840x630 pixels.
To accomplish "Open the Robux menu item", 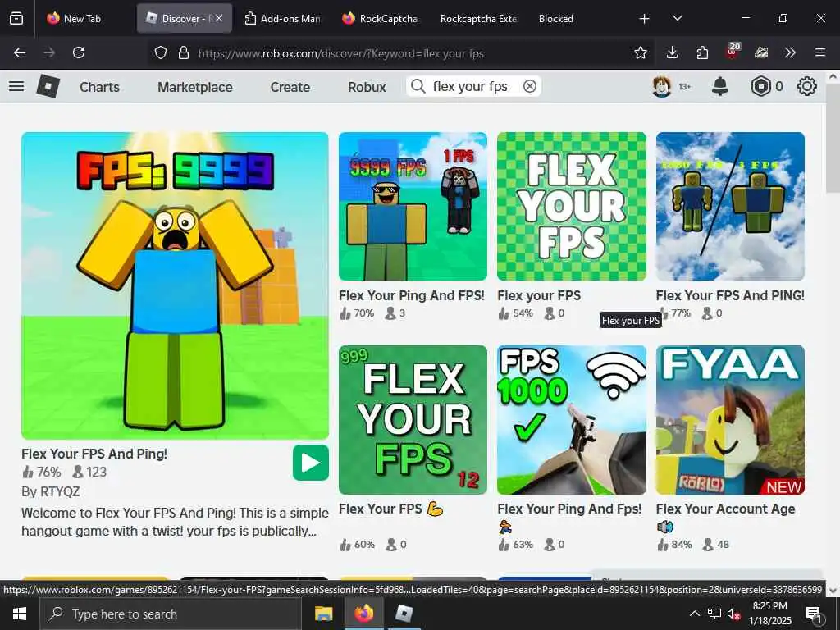I will coord(367,87).
